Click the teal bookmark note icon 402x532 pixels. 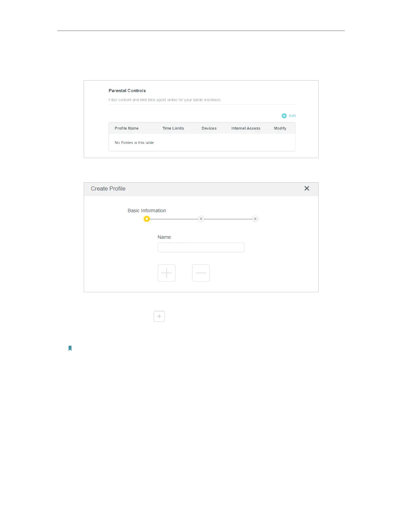70,348
